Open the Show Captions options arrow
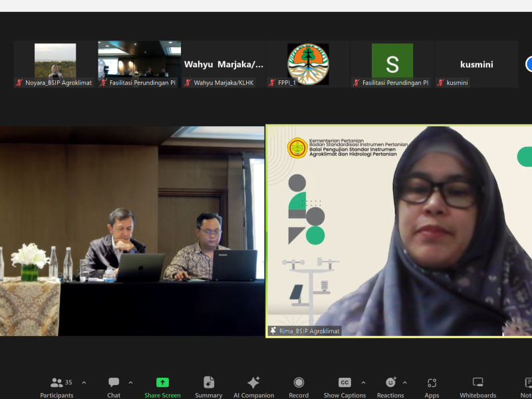 pyautogui.click(x=363, y=382)
